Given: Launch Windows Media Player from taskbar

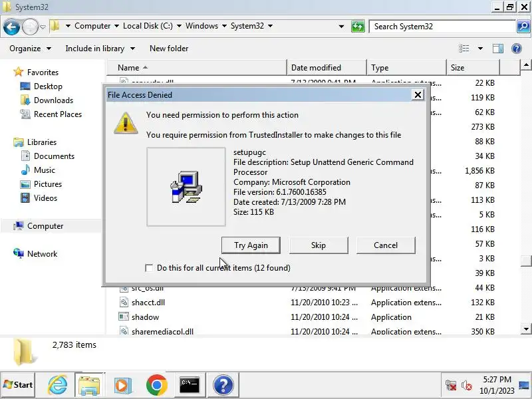Looking at the screenshot, I should coord(122,385).
